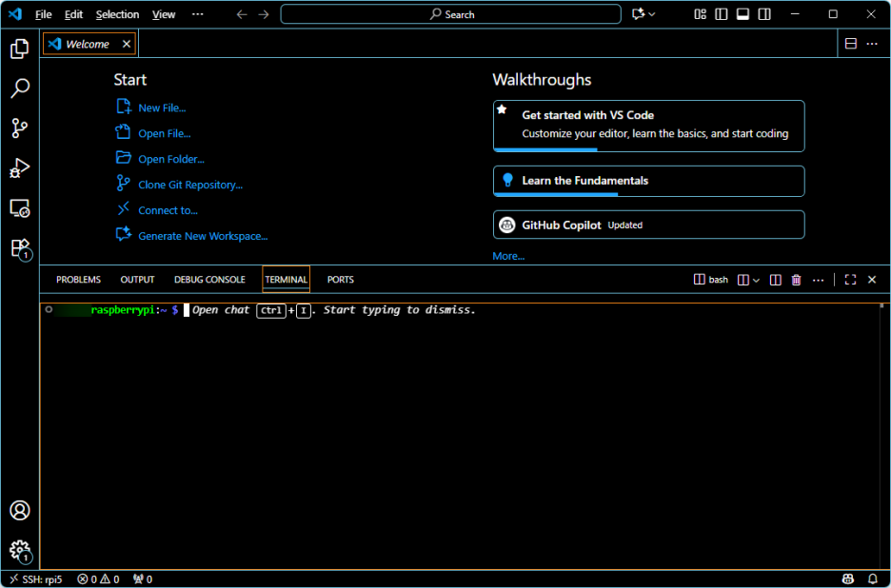This screenshot has width=891, height=588.
Task: Open Get started with VS Code walkthrough
Action: 649,127
